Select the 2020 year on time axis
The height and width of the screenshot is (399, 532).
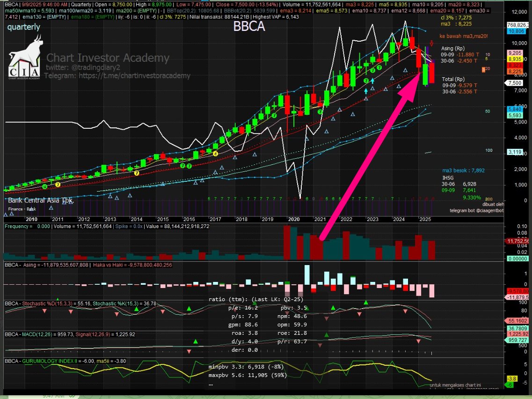click(293, 219)
